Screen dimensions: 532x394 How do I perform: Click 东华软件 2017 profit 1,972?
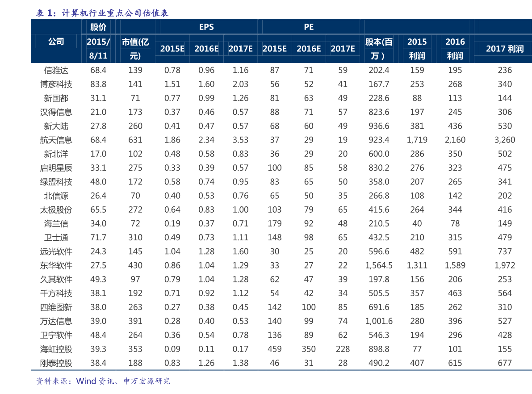pos(504,265)
